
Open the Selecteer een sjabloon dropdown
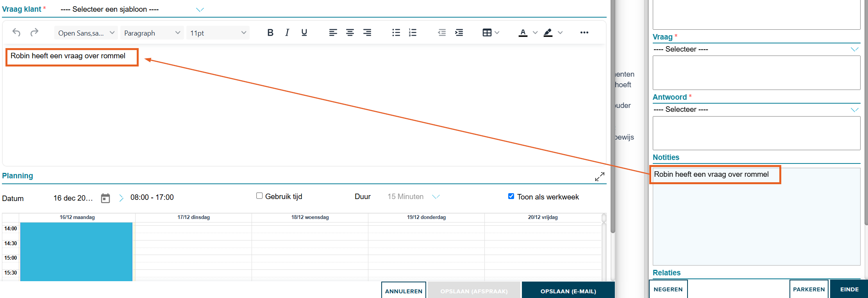[132, 9]
